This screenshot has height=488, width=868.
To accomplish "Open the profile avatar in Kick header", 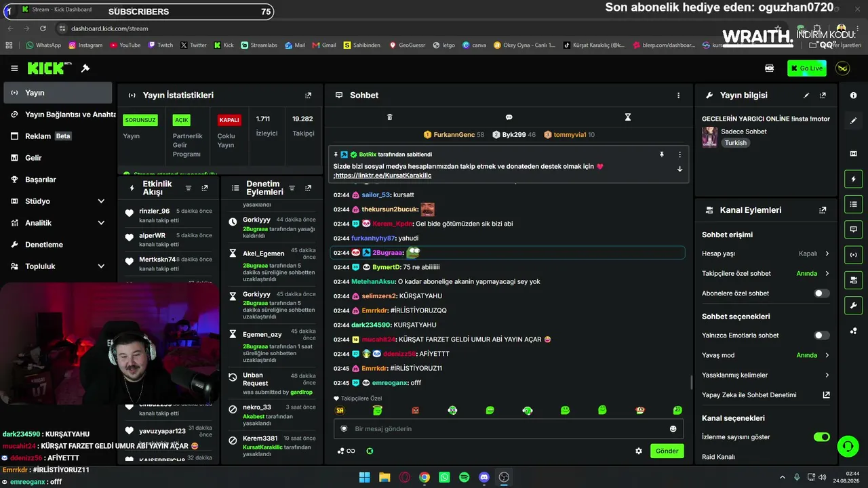I will pos(842,68).
